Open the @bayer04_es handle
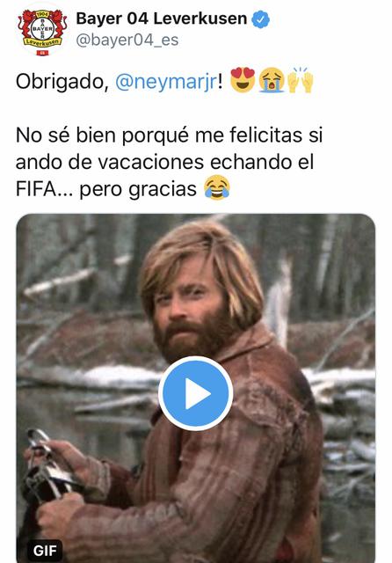This screenshot has width=392, height=563. click(127, 40)
